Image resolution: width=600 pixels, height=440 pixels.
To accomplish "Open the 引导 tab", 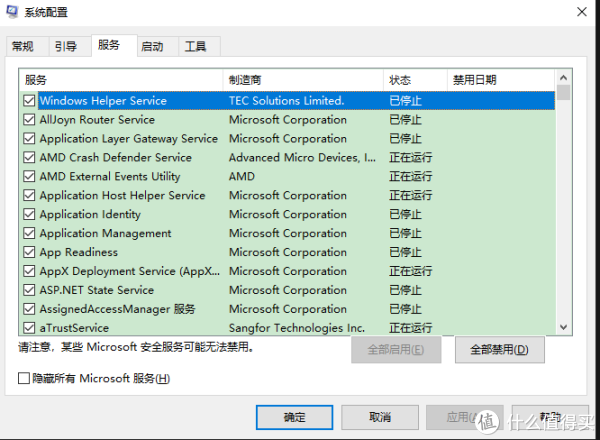I will [x=66, y=46].
